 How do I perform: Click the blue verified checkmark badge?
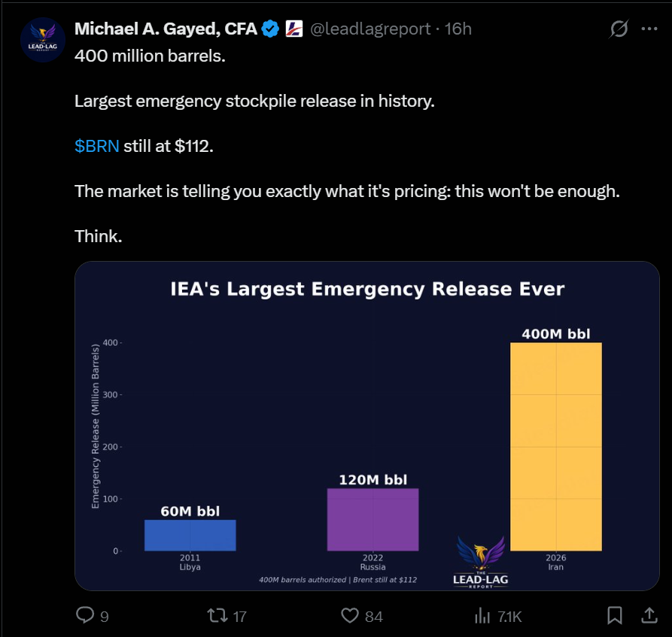271,29
